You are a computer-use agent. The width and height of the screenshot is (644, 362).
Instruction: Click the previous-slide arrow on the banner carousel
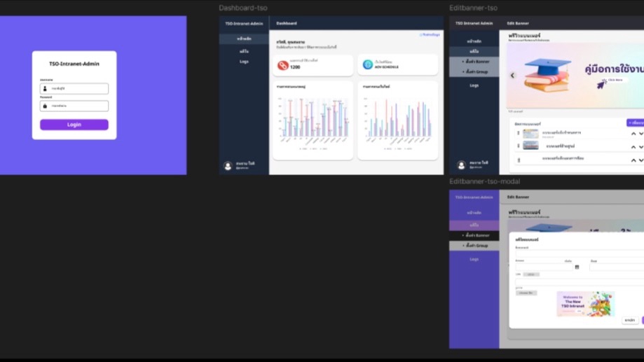[x=512, y=76]
